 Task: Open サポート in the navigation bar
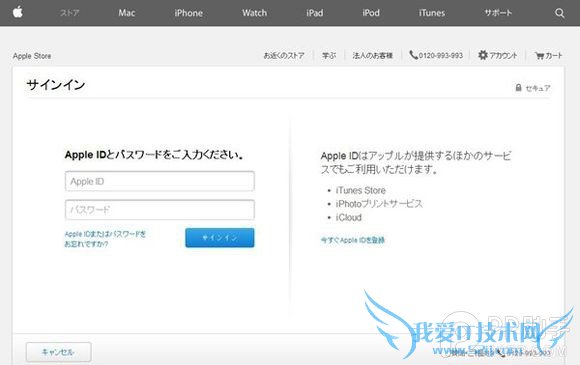498,13
